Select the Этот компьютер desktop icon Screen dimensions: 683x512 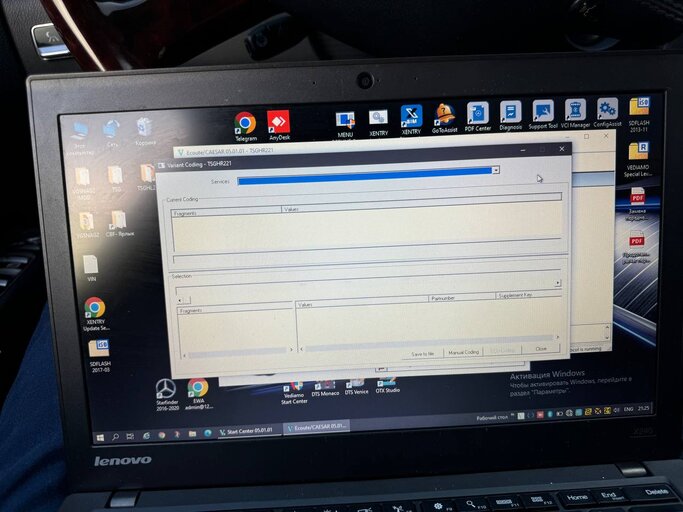click(x=81, y=138)
